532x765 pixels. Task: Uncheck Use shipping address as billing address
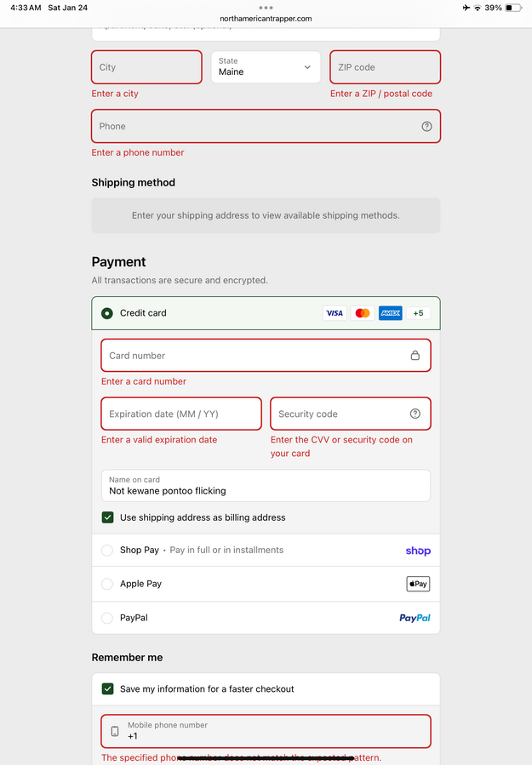click(x=108, y=517)
